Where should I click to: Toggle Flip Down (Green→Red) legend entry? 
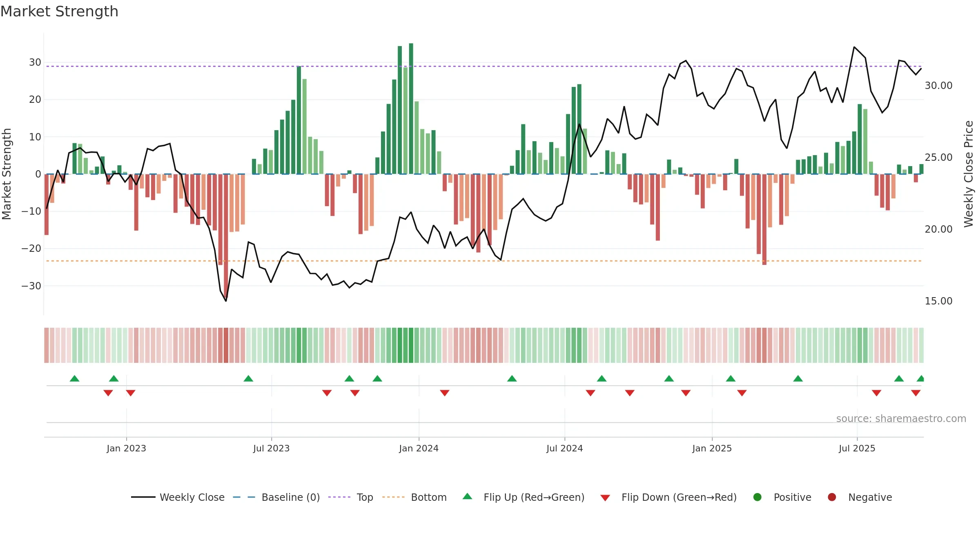tap(668, 497)
